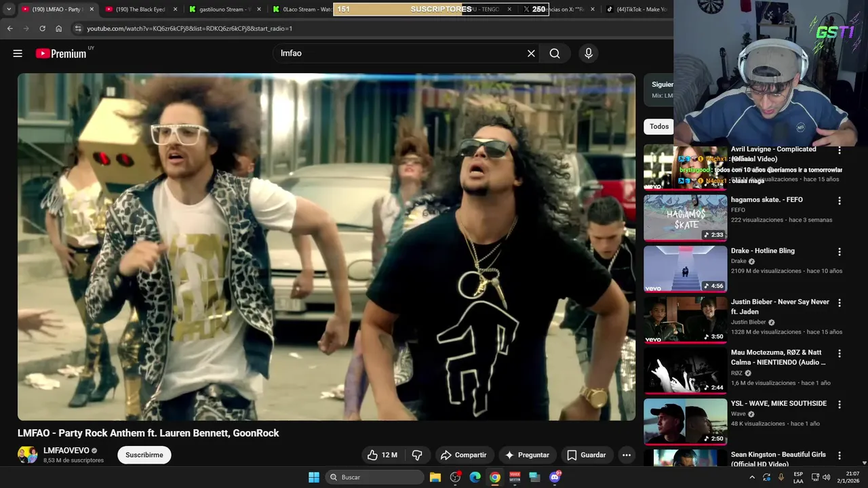Open title 'hagamos skate. - FEFO'
The height and width of the screenshot is (488, 868).
[x=767, y=200]
